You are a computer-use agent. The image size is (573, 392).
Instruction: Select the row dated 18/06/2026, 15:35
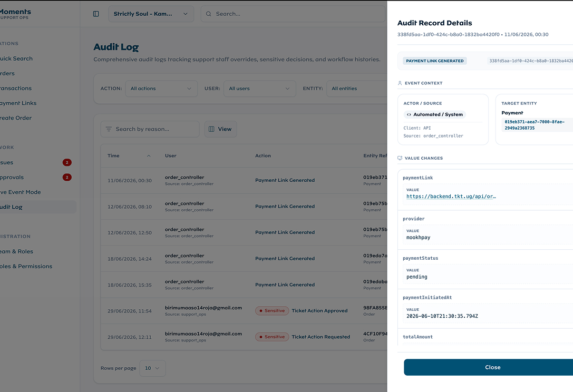tap(244, 285)
